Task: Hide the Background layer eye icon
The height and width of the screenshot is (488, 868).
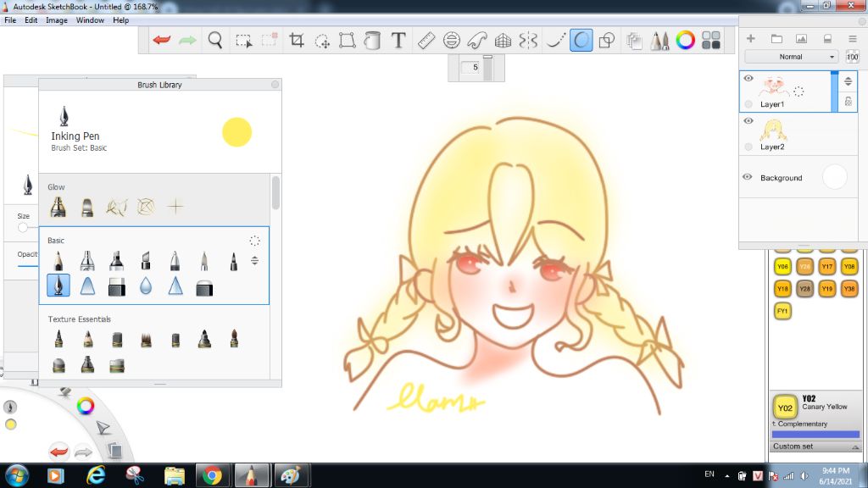Action: click(748, 177)
